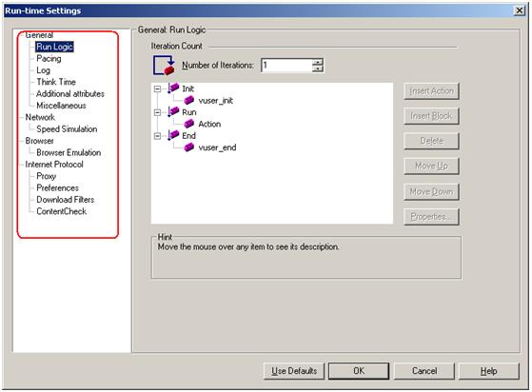
Task: Select the Proxy settings node
Action: (x=46, y=176)
